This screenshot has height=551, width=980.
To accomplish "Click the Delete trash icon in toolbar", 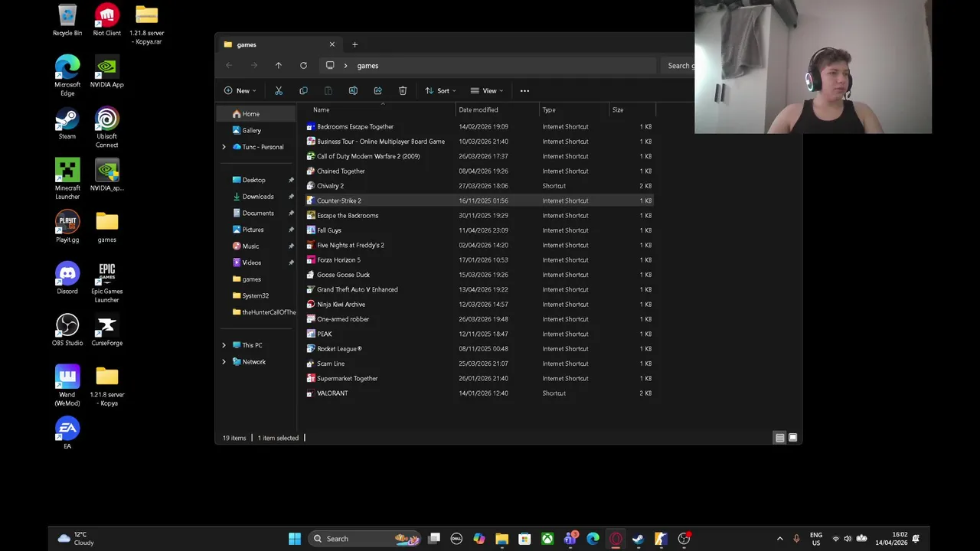I will pyautogui.click(x=403, y=90).
